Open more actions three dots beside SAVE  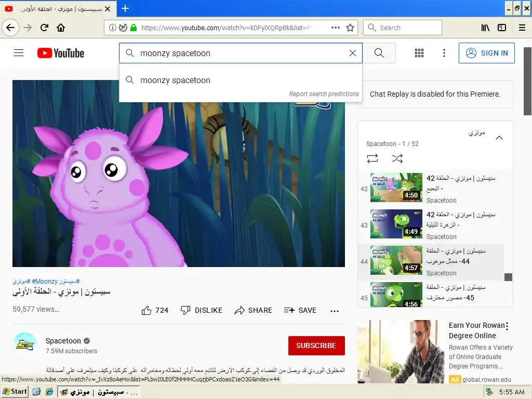click(335, 311)
